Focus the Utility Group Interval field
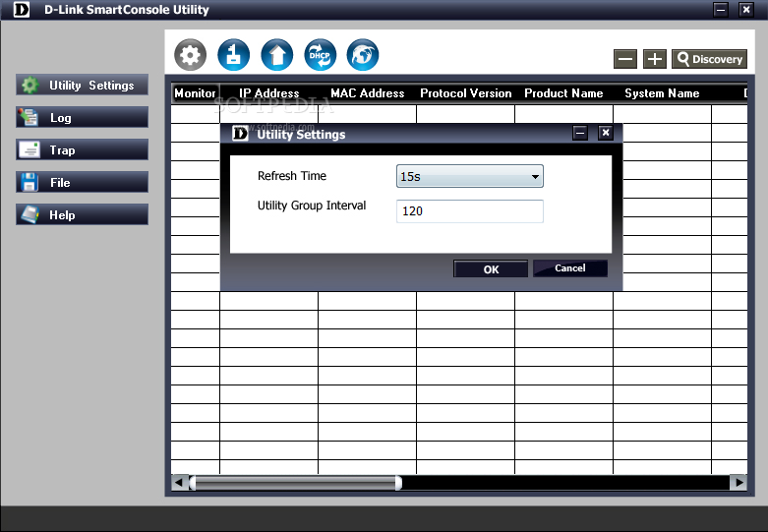Image resolution: width=768 pixels, height=532 pixels. point(470,211)
